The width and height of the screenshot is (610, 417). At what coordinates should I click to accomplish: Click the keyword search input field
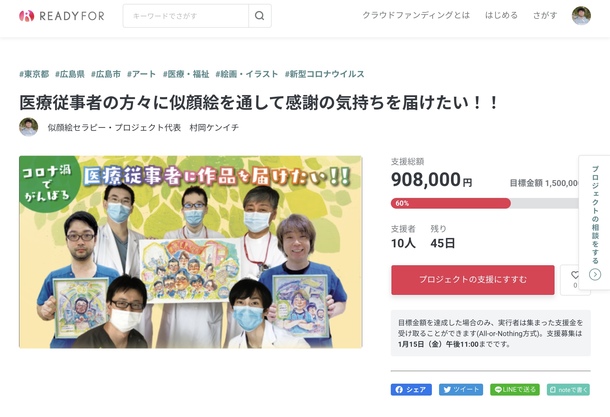click(x=186, y=16)
